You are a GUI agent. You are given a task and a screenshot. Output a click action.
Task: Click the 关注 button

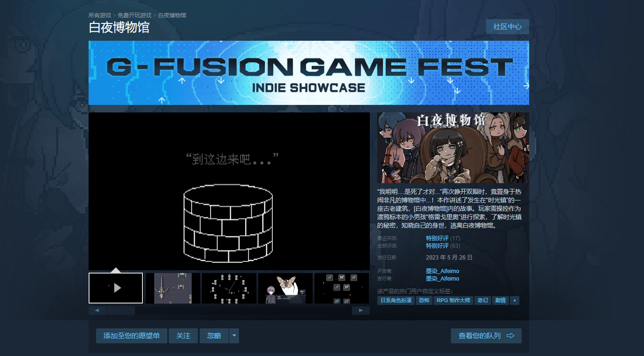(183, 336)
